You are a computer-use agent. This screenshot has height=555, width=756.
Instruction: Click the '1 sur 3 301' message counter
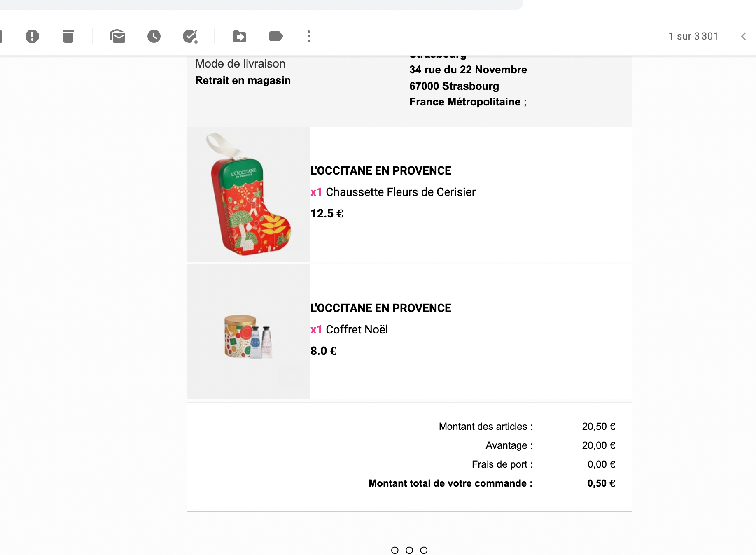[x=693, y=36]
